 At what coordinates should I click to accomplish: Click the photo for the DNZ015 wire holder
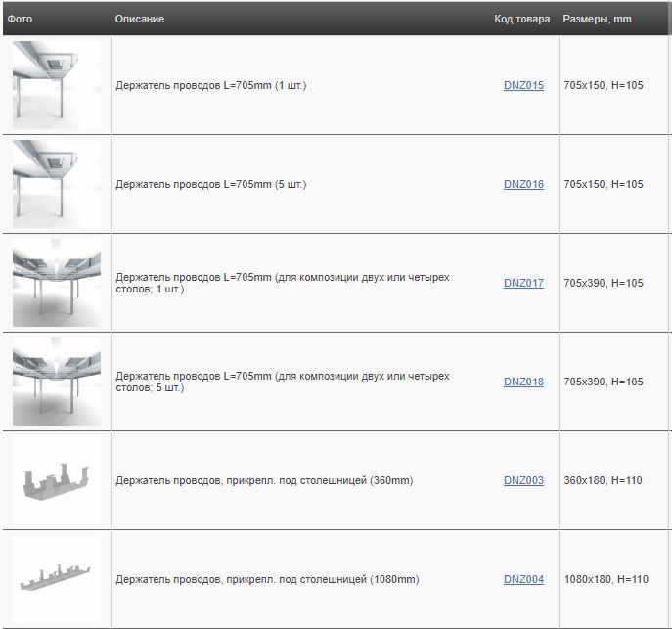coord(57,85)
